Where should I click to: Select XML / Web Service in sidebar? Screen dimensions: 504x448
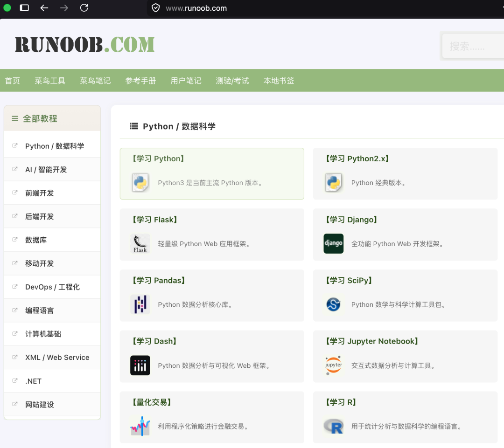[52, 358]
